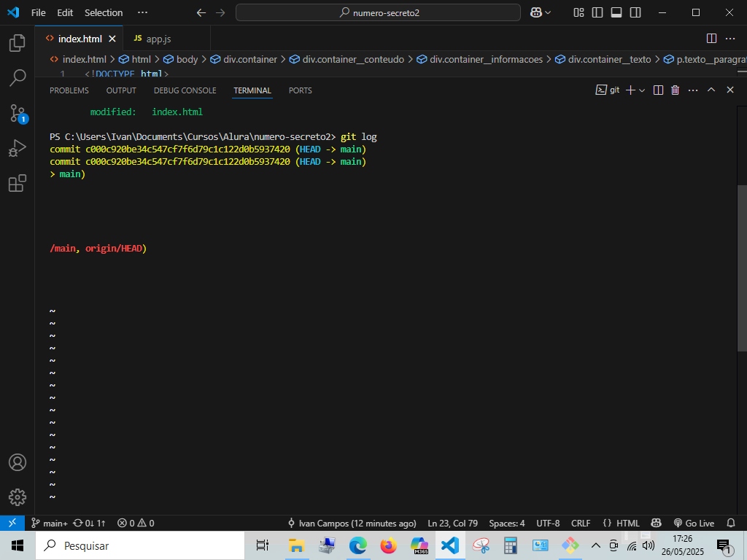Image resolution: width=747 pixels, height=560 pixels.
Task: Go back using the left arrow
Action: tap(201, 13)
